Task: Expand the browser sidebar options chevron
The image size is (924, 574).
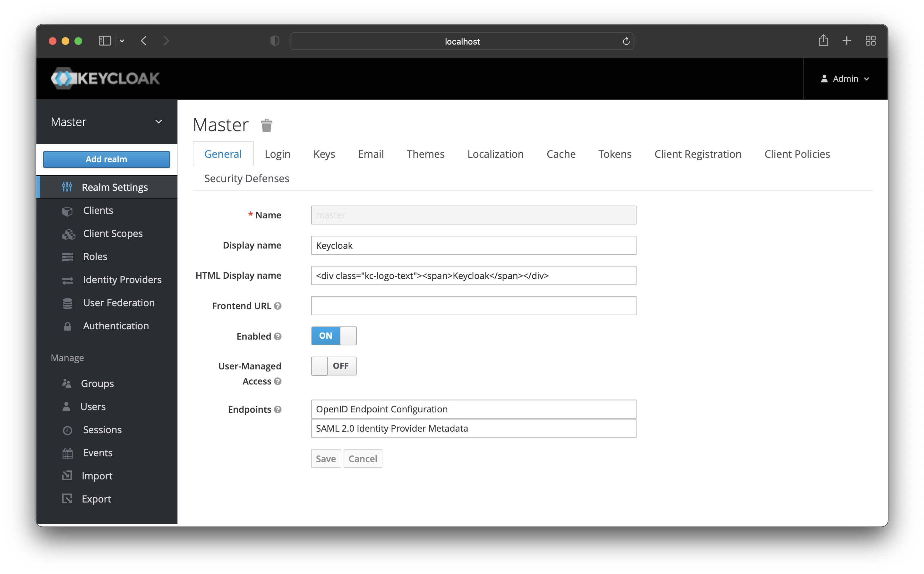Action: click(122, 41)
